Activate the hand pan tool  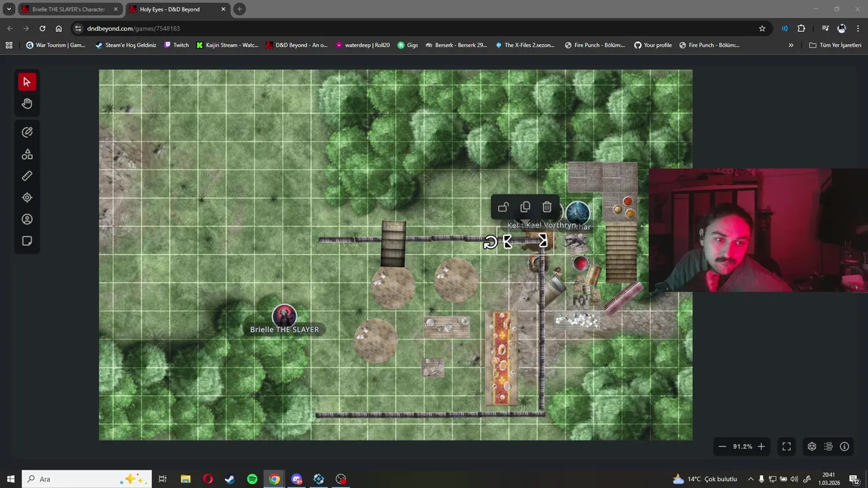pos(27,104)
